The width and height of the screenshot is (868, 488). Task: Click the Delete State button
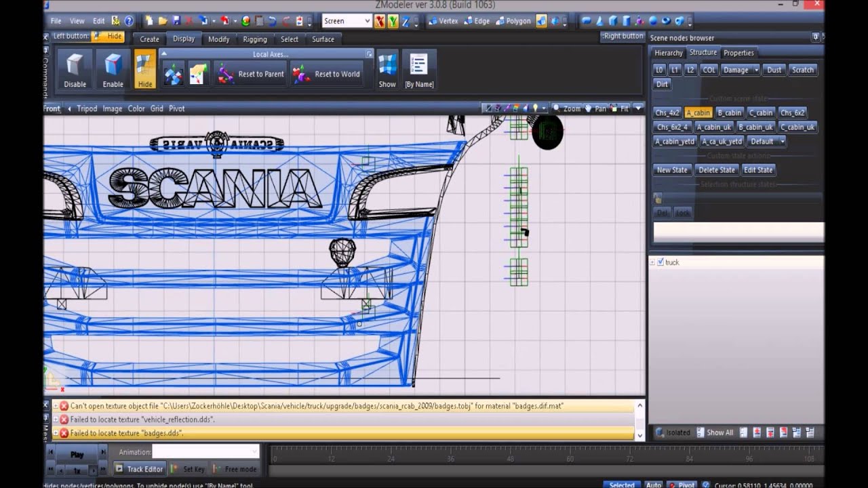click(717, 170)
